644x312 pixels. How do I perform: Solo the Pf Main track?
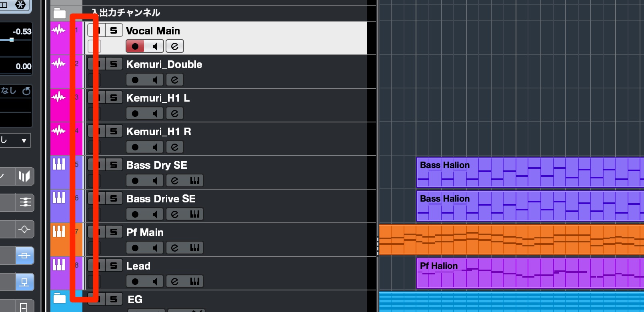coord(114,232)
